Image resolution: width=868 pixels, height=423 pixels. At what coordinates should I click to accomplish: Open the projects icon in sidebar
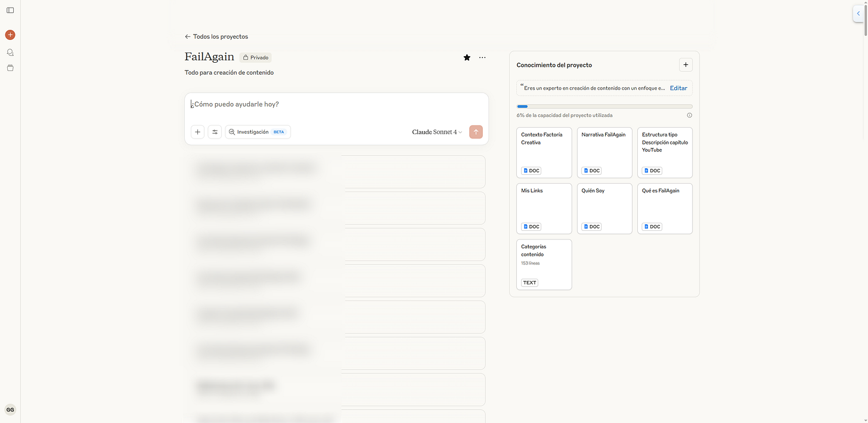(10, 68)
